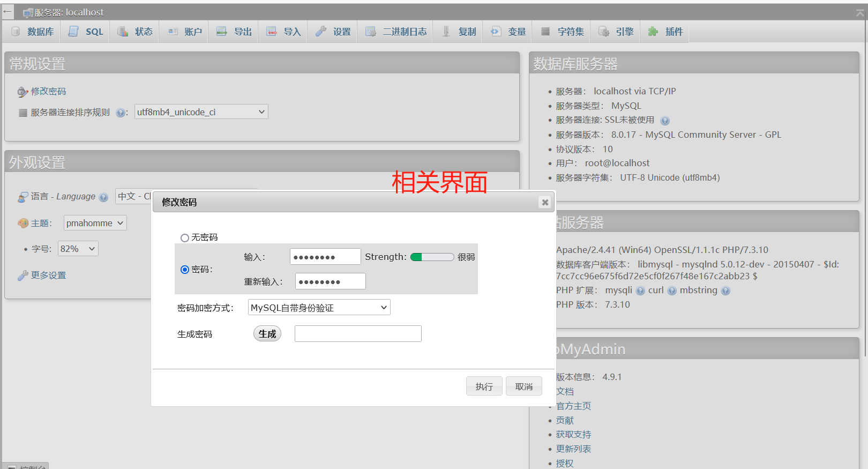The height and width of the screenshot is (469, 868).
Task: Click the 数据库 tab icon
Action: point(16,32)
